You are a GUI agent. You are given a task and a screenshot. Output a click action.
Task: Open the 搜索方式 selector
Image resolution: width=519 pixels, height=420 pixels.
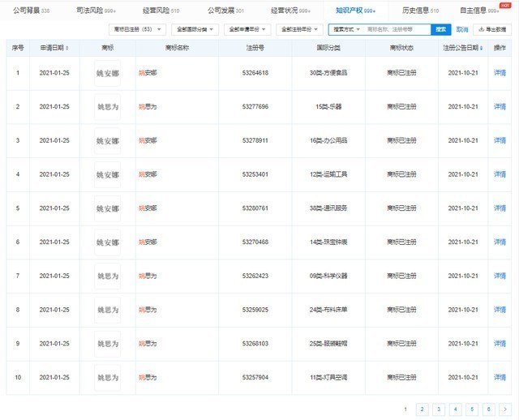pos(346,29)
